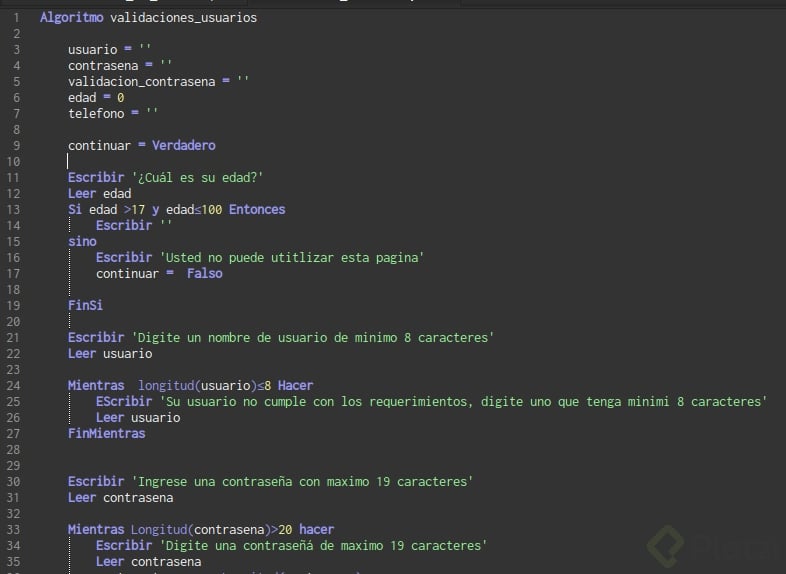This screenshot has height=574, width=786.
Task: Click line number 2 in the gutter
Action: click(17, 34)
